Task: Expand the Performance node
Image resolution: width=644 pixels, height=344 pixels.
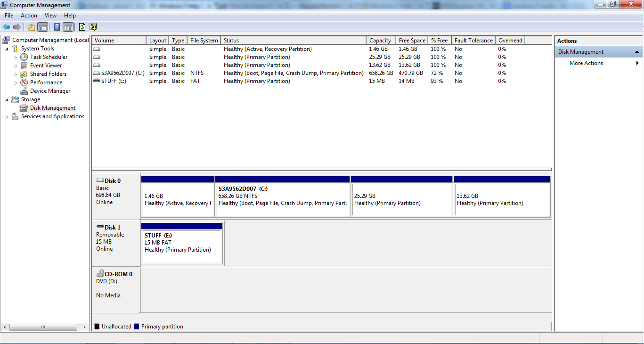Action: 16,83
